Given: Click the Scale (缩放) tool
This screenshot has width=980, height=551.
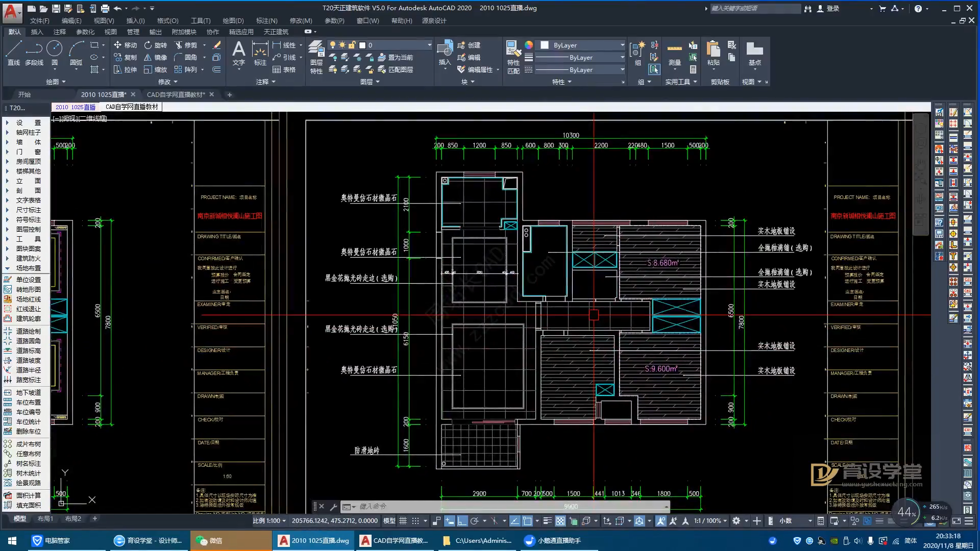Looking at the screenshot, I should [x=156, y=69].
